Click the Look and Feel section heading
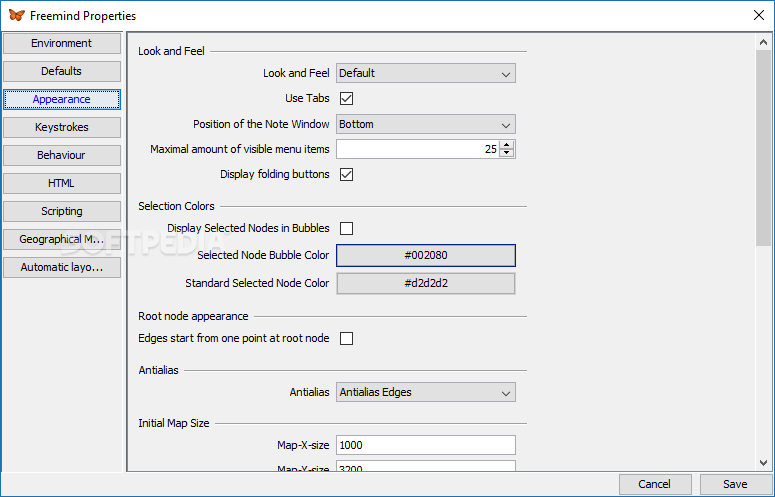775x497 pixels. point(172,51)
